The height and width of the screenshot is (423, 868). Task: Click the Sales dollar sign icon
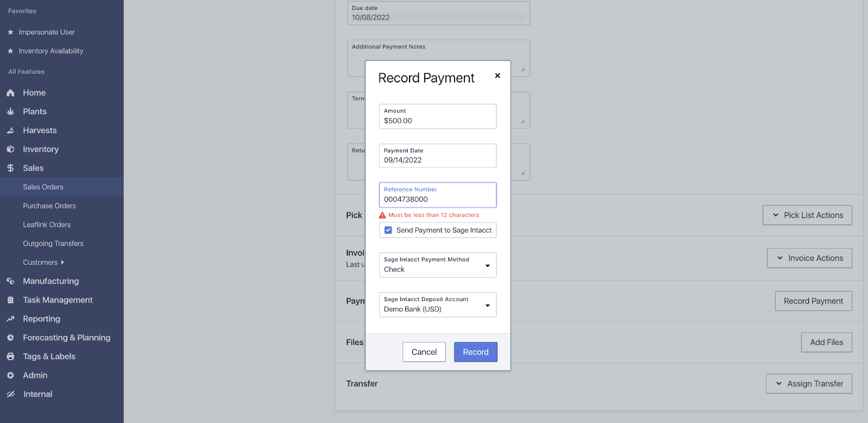click(10, 168)
